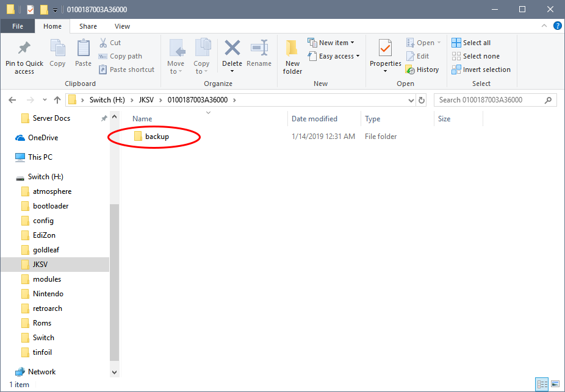Click the Help question mark icon

pos(557,26)
